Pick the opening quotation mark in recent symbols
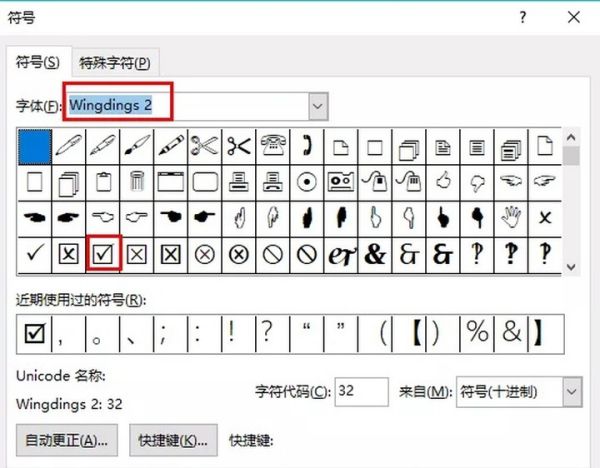The height and width of the screenshot is (468, 600). [307, 334]
